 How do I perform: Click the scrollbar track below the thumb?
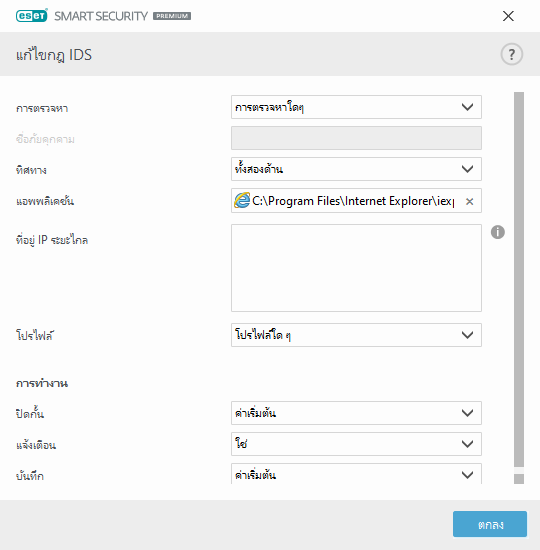coord(519,479)
